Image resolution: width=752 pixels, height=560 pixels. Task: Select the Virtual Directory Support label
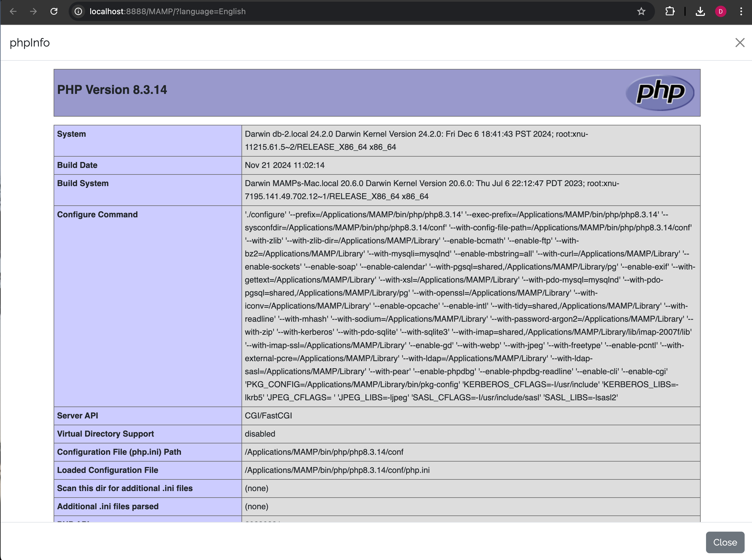[106, 434]
